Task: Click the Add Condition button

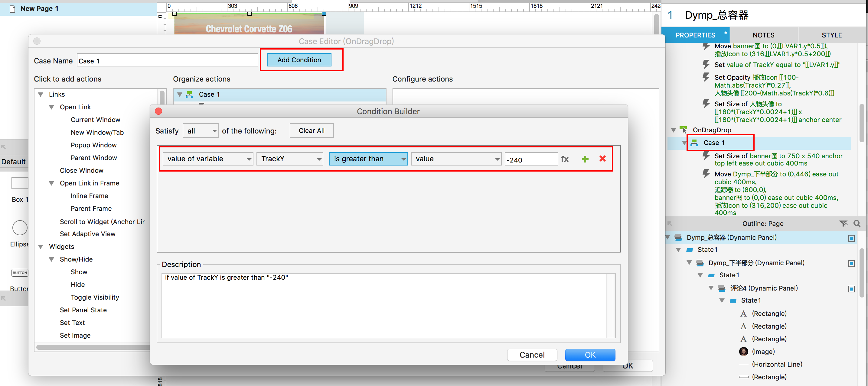Action: point(299,60)
